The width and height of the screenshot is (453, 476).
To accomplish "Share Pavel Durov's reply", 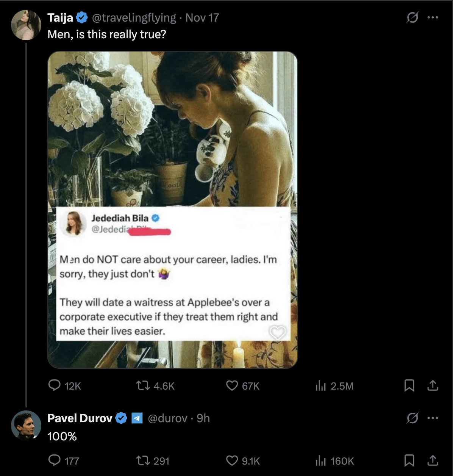I will tap(433, 460).
